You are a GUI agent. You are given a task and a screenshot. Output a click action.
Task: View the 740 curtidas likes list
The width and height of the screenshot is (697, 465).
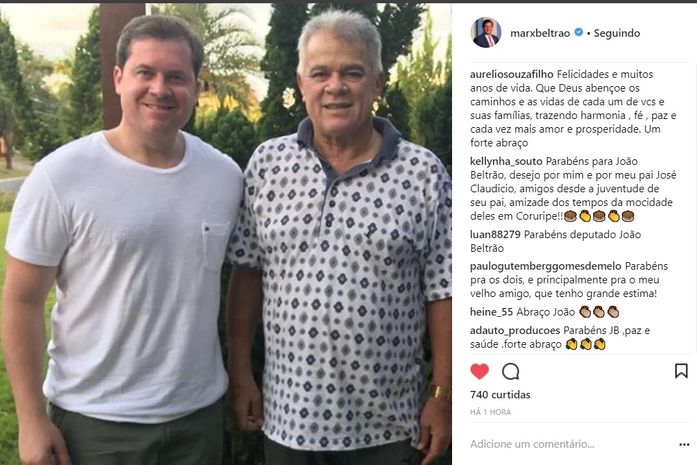[500, 395]
